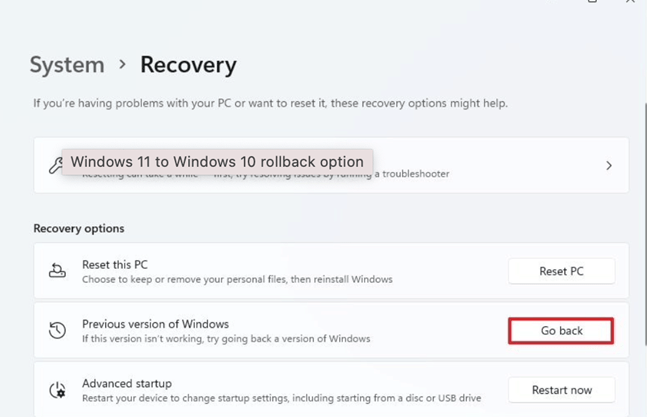Click the Recovery options section heading
647x417 pixels.
(79, 229)
